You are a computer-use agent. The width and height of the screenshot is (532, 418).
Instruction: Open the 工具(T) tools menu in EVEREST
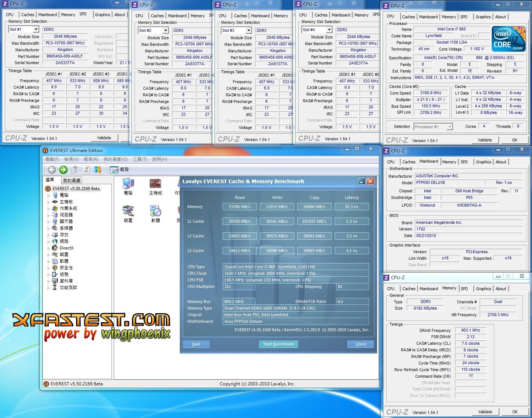pyautogui.click(x=140, y=159)
